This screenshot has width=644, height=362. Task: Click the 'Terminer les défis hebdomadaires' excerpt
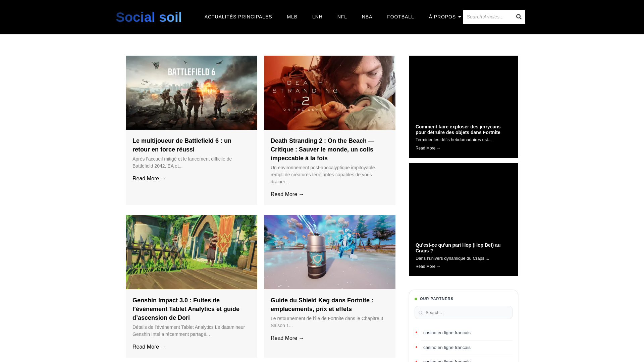453,140
